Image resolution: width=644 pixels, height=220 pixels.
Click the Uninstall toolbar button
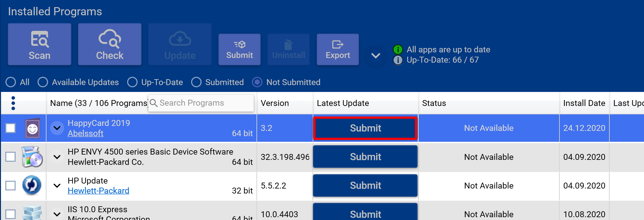(289, 50)
